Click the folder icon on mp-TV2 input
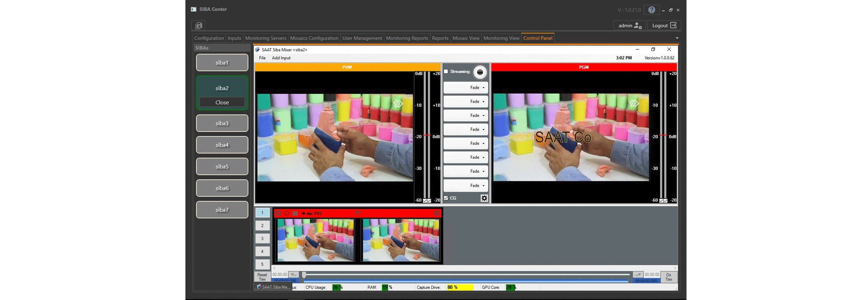 coord(295,213)
